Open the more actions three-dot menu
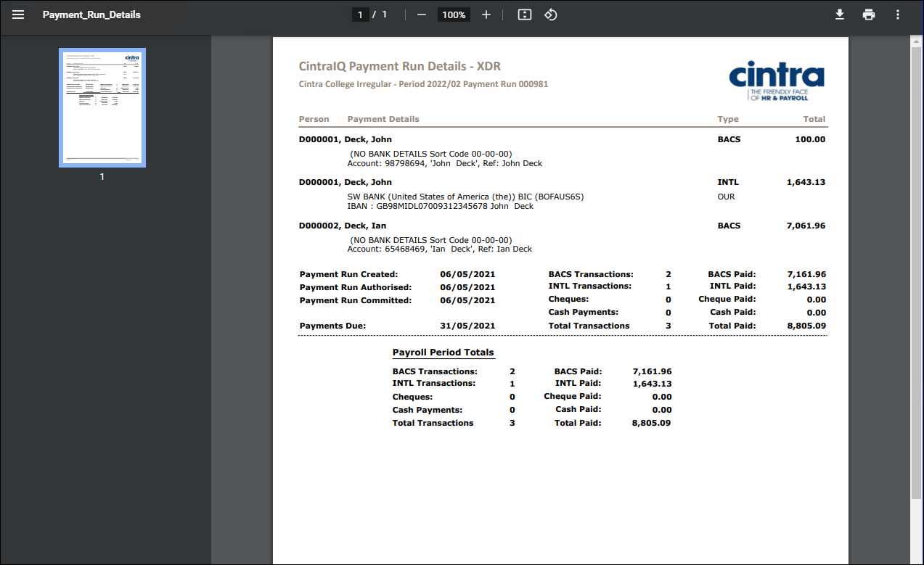This screenshot has width=924, height=565. pyautogui.click(x=898, y=15)
